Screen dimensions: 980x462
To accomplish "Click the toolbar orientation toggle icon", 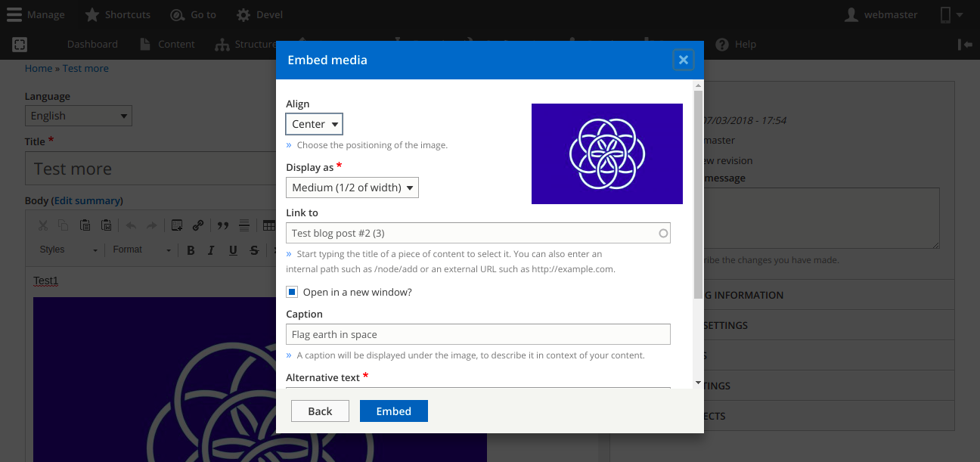I will tap(965, 45).
